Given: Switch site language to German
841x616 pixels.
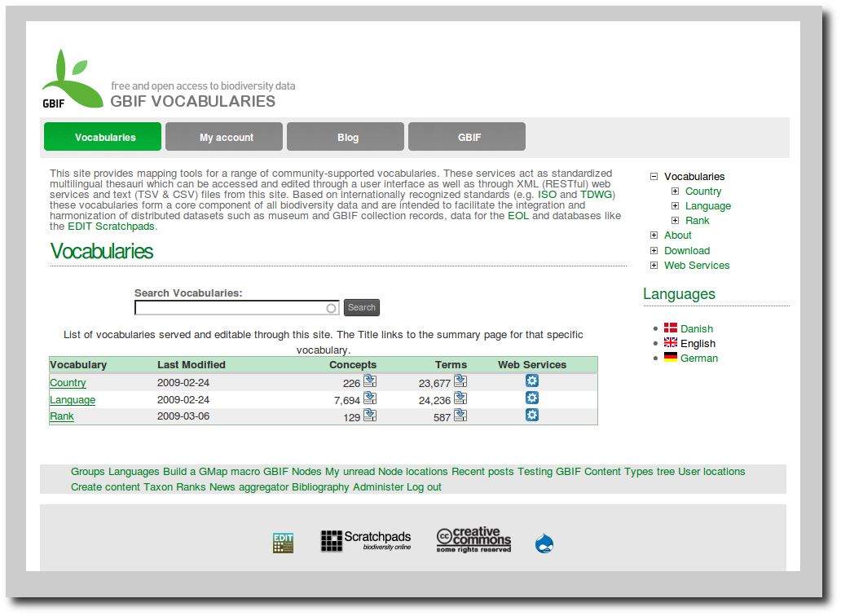Looking at the screenshot, I should coord(699,359).
